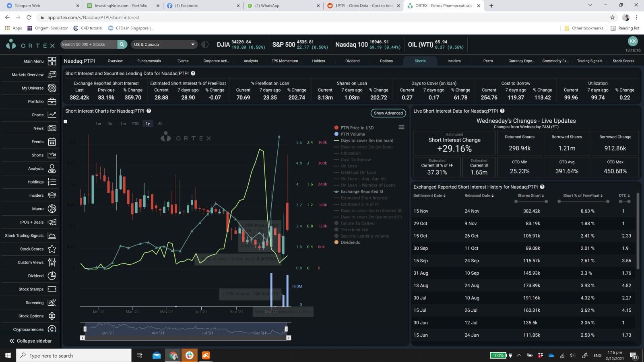Open IPO's + Deals icon
The height and width of the screenshot is (362, 644).
point(52,222)
